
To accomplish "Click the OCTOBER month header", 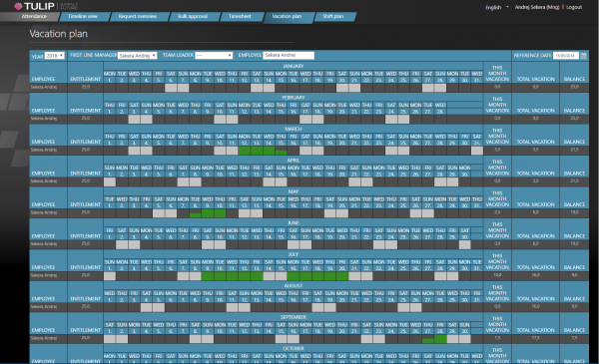I will tap(293, 348).
